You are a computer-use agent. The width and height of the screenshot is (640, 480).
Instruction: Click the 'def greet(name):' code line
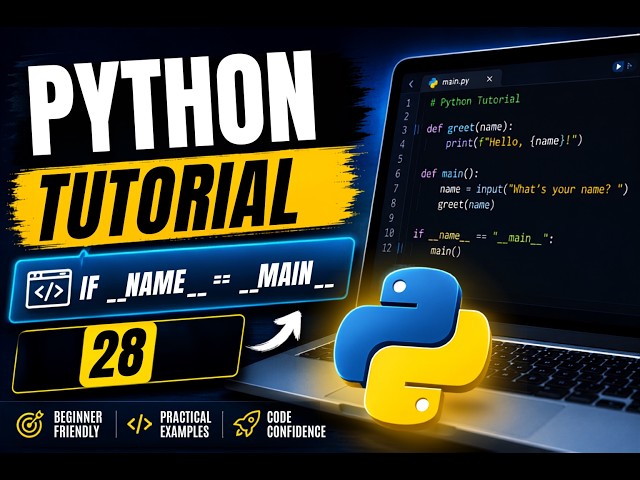point(469,128)
